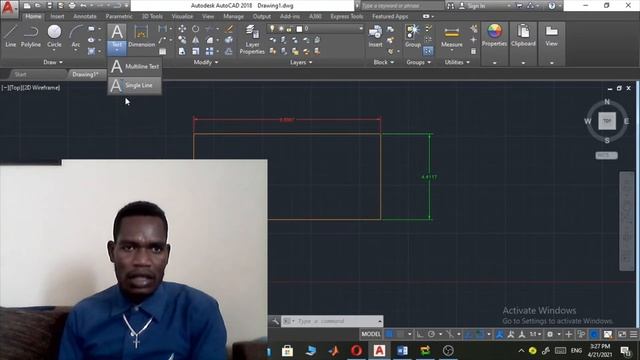The image size is (640, 360).
Task: Click Sign In in title bar
Action: [x=473, y=6]
